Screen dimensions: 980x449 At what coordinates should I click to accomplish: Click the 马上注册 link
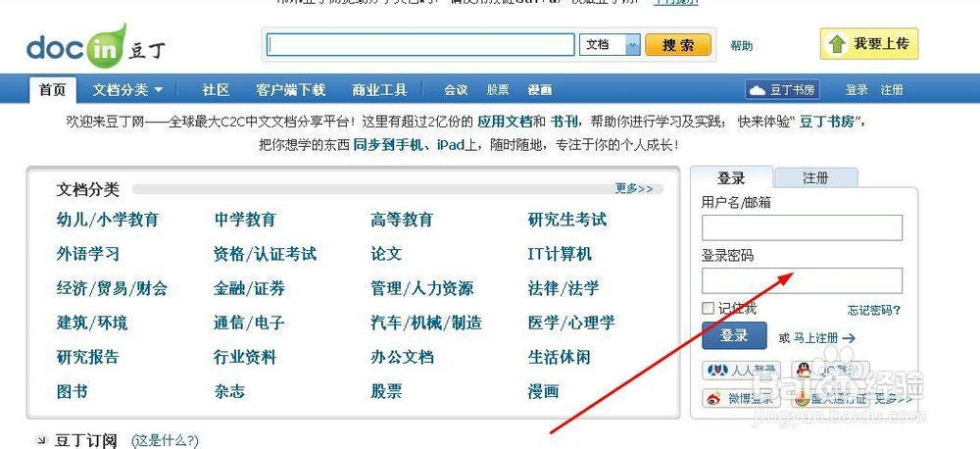click(x=815, y=338)
